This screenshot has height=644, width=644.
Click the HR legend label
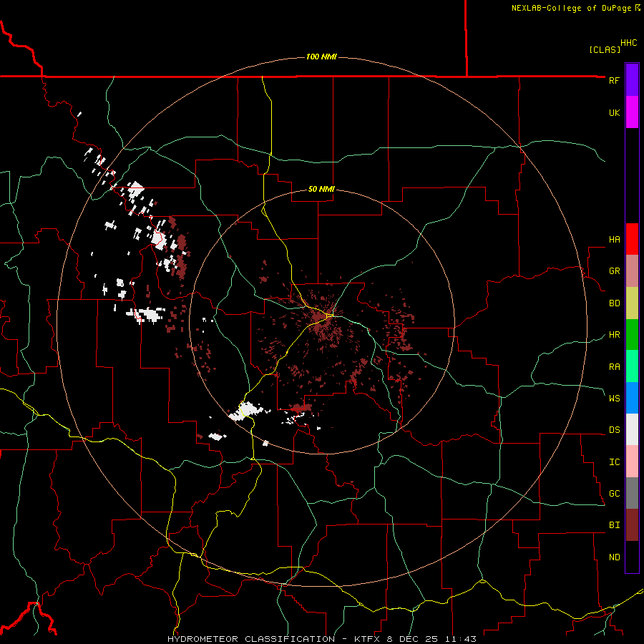click(x=614, y=335)
